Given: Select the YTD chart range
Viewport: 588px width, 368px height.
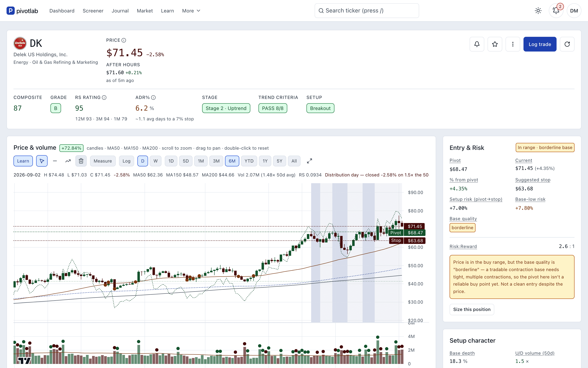Looking at the screenshot, I should pos(249,161).
